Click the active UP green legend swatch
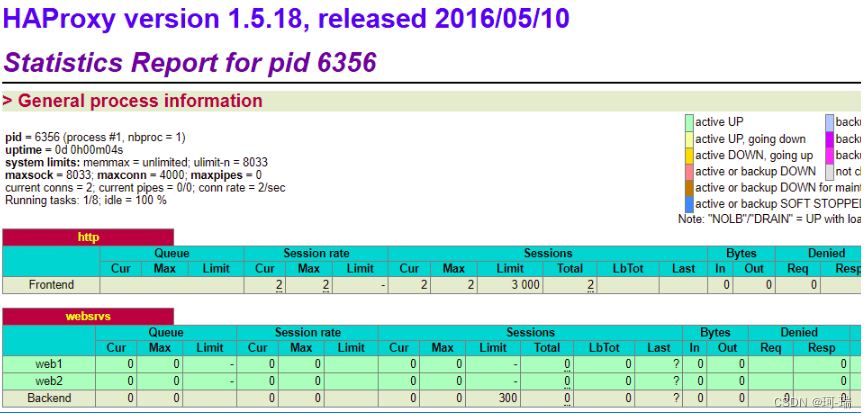867x418 pixels. (x=689, y=122)
